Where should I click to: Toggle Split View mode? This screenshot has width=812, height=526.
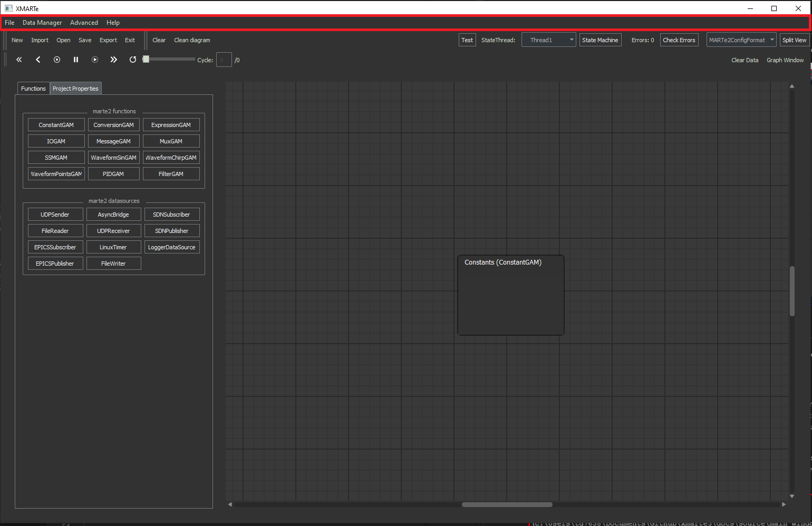(794, 40)
